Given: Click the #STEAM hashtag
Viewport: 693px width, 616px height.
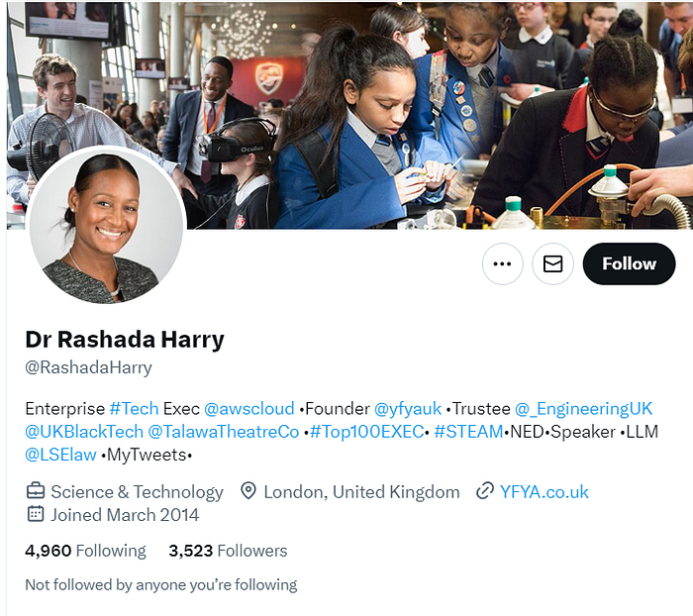Looking at the screenshot, I should click(x=468, y=432).
